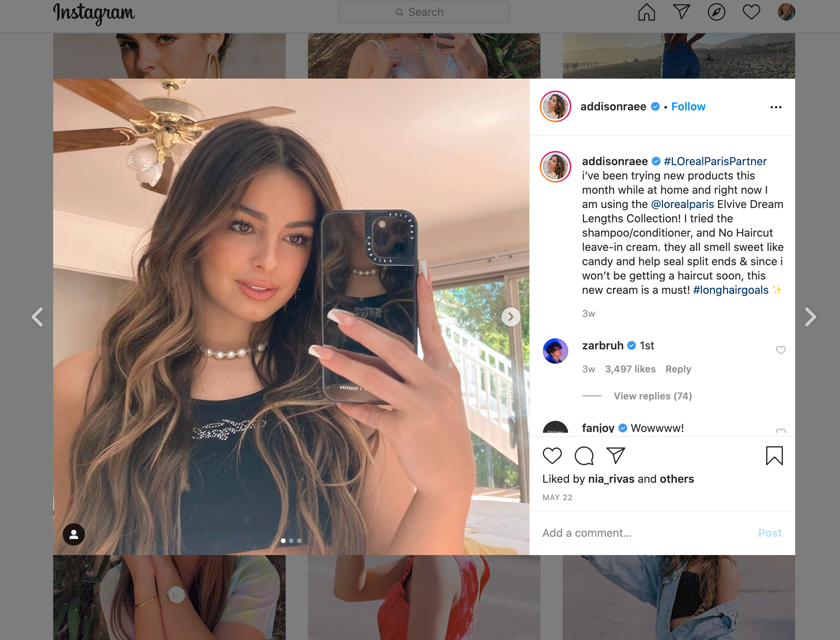Click the Instagram explore compass icon
The image size is (840, 640).
point(716,12)
